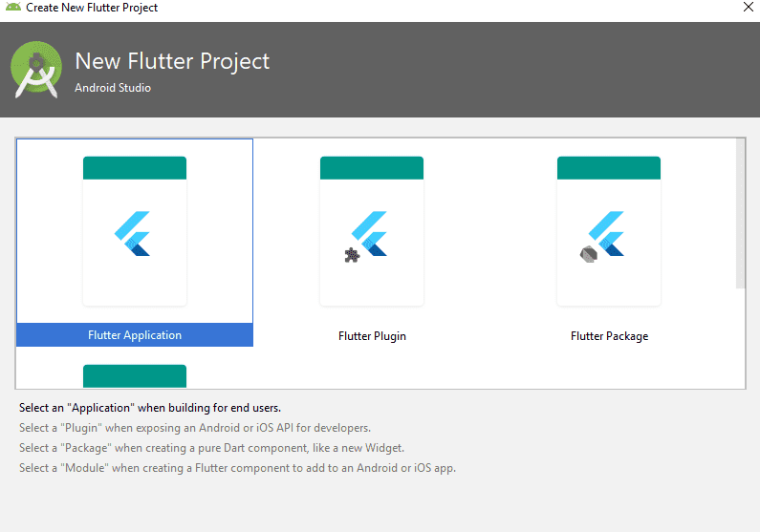Select the partially visible fourth project card
The width and height of the screenshot is (760, 532).
(135, 376)
